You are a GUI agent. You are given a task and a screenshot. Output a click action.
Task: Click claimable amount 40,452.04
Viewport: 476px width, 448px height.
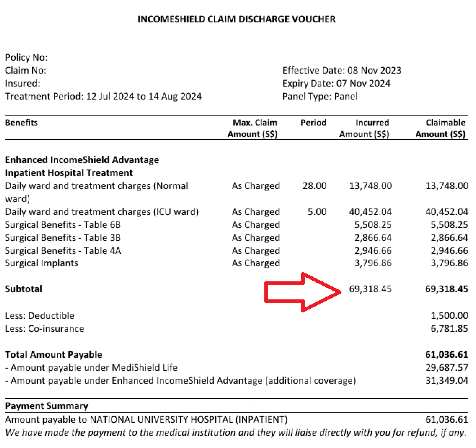447,212
